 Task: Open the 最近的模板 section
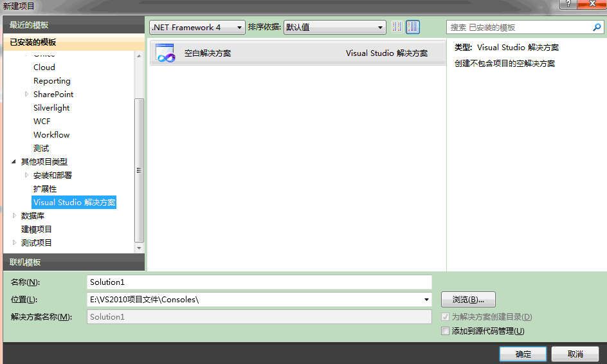click(73, 25)
